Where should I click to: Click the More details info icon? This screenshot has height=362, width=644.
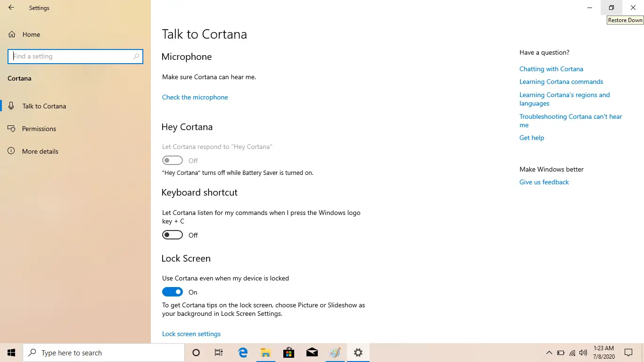point(11,151)
